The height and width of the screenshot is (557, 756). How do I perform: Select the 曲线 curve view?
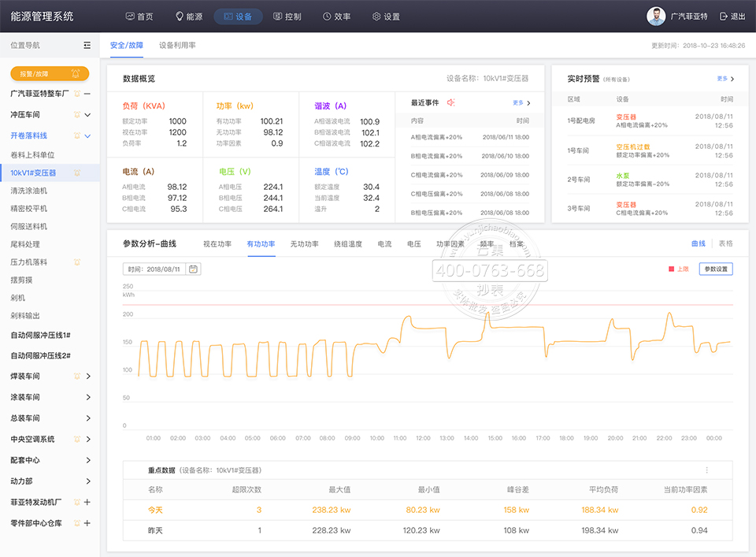(698, 244)
